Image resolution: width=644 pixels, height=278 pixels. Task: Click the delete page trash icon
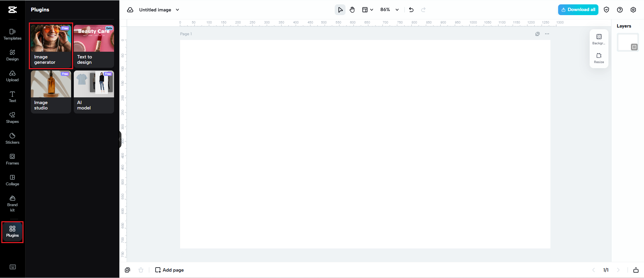point(141,270)
